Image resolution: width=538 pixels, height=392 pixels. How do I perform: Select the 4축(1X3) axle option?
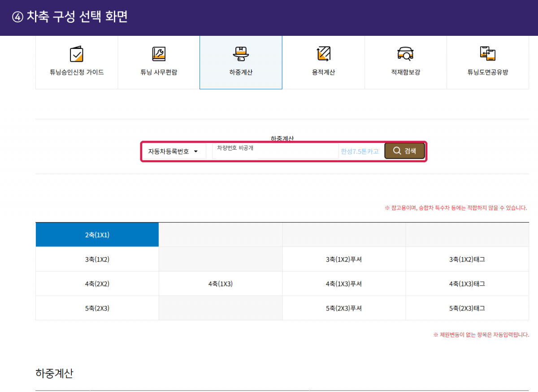pos(221,284)
